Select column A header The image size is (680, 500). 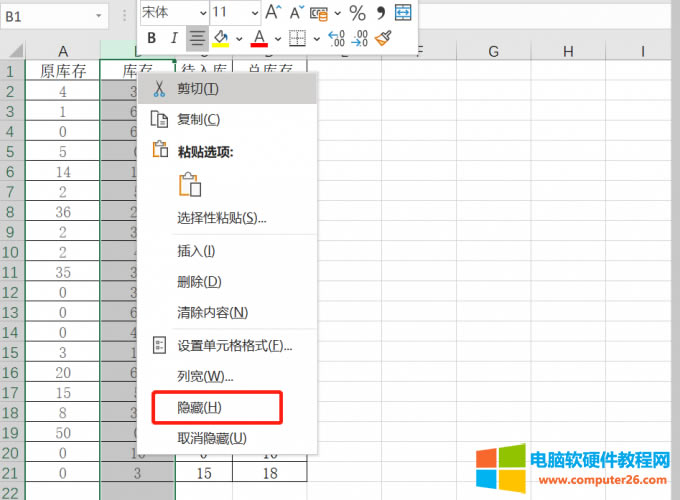63,51
